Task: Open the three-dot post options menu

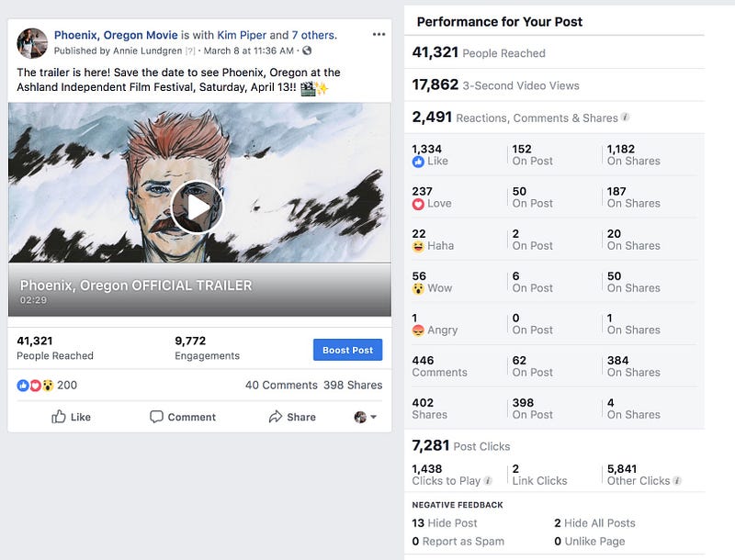Action: click(x=379, y=34)
